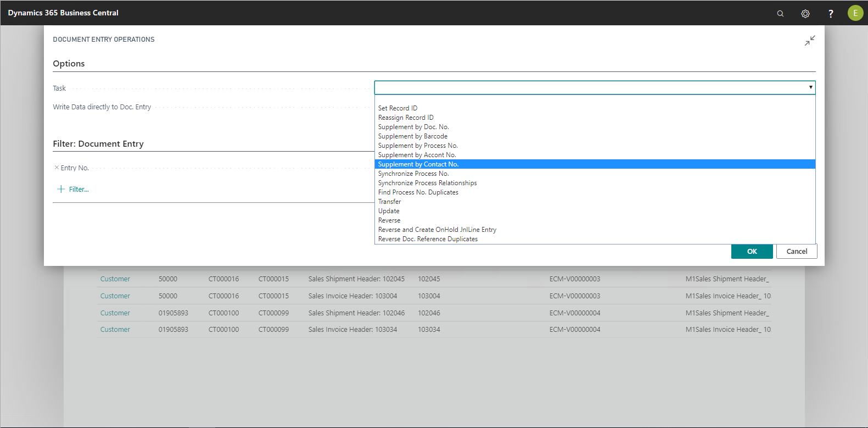Expand the Task dropdown arrow
Screen dimensions: 868x428
point(810,87)
